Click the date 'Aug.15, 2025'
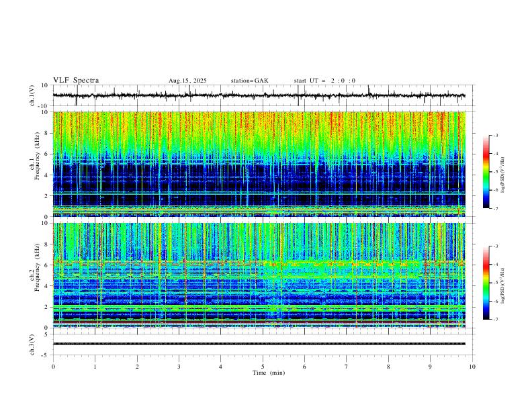The width and height of the screenshot is (532, 411). pyautogui.click(x=187, y=81)
